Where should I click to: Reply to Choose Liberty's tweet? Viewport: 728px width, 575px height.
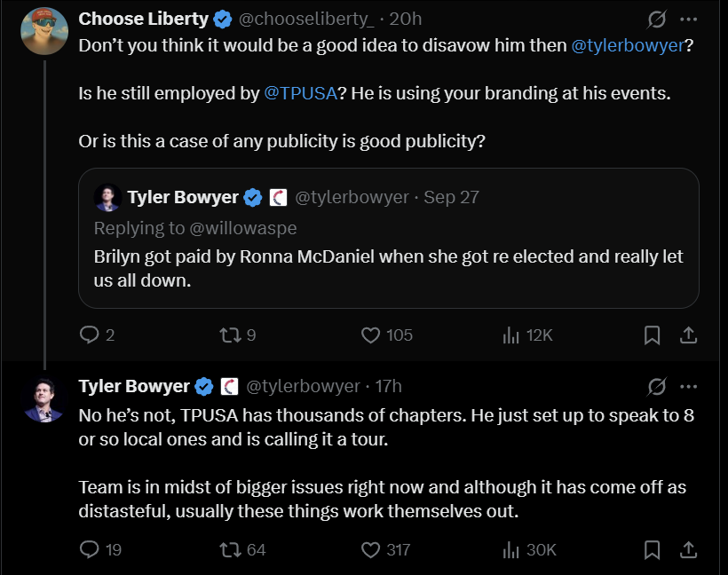[90, 335]
